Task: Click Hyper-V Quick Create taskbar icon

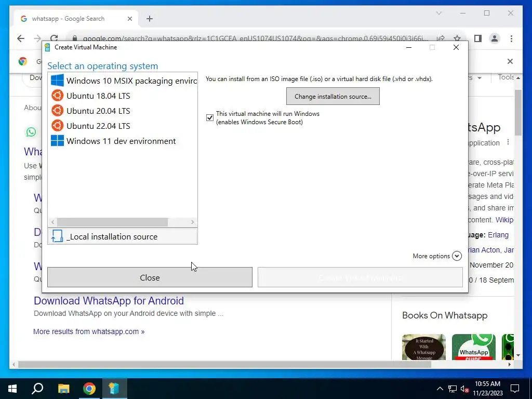Action: (x=114, y=389)
